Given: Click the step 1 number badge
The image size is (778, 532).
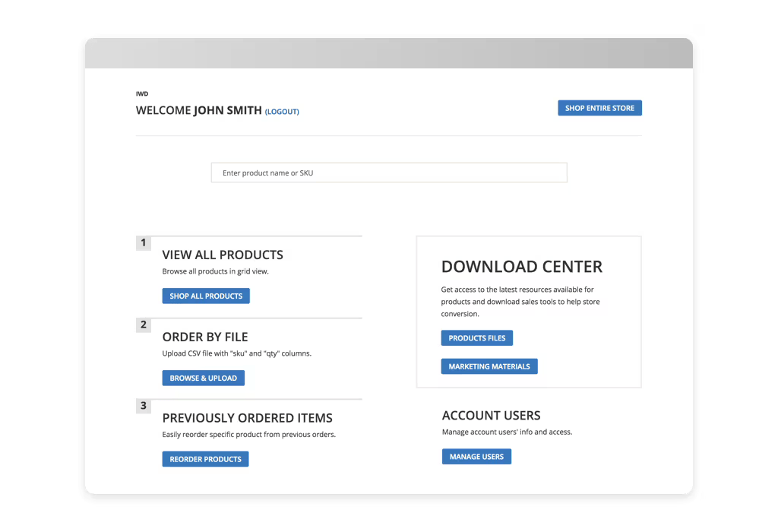Looking at the screenshot, I should pyautogui.click(x=143, y=243).
